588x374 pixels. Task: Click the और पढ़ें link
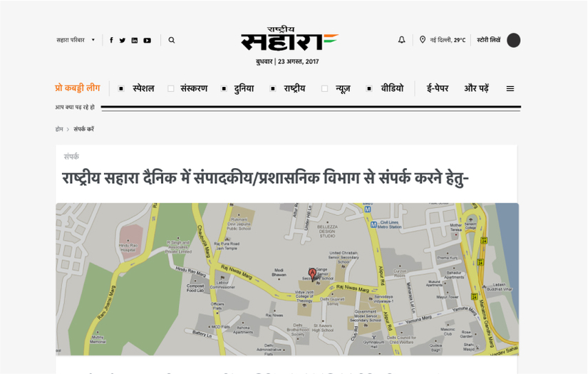(476, 88)
